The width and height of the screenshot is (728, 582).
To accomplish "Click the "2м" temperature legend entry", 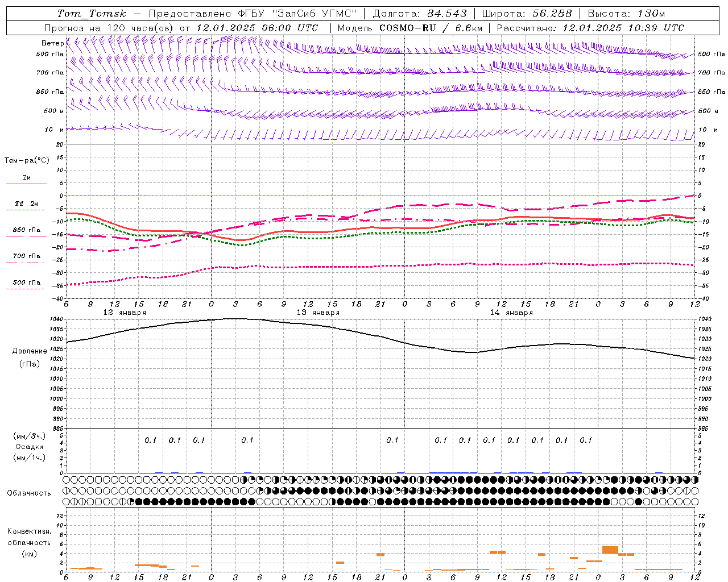I will [27, 178].
